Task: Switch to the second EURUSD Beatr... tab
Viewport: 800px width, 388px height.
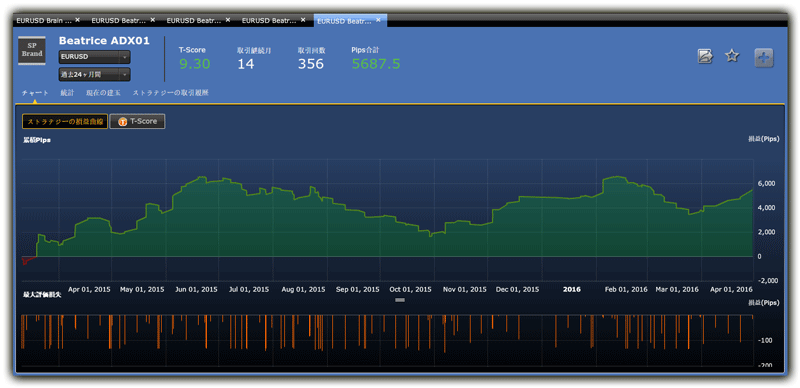Action: (118, 20)
